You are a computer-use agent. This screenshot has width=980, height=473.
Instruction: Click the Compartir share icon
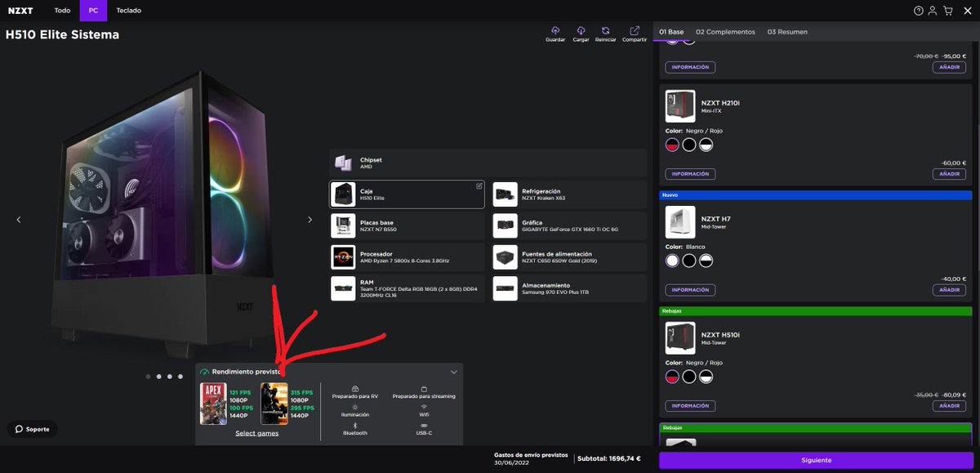tap(635, 30)
